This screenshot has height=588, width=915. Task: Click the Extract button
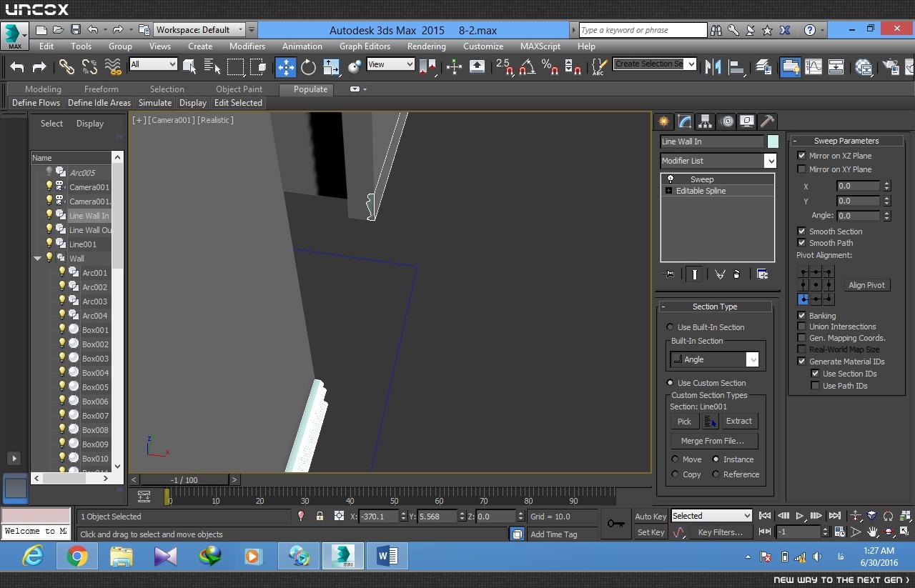[738, 422]
